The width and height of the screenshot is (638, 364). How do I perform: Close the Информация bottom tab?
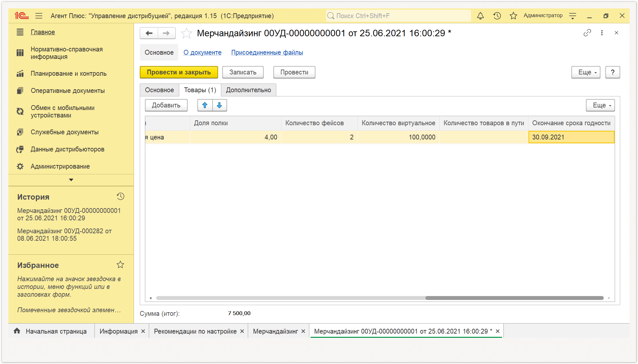[x=143, y=331]
